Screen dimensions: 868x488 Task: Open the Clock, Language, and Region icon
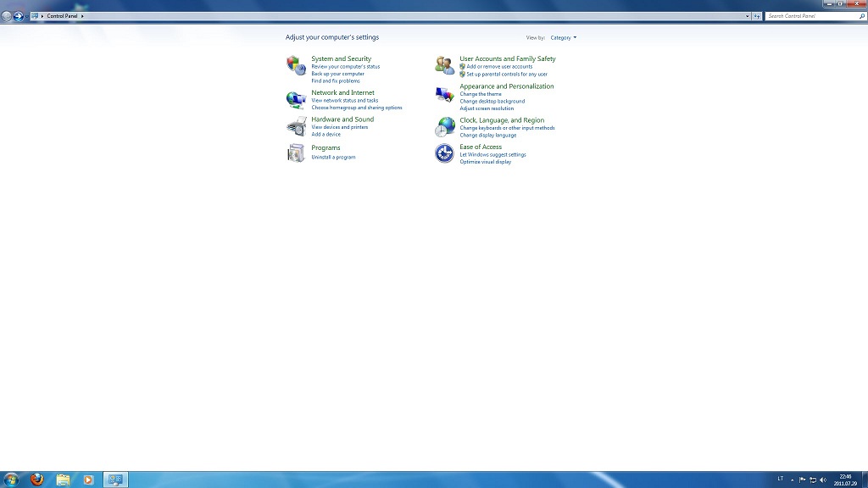[444, 127]
